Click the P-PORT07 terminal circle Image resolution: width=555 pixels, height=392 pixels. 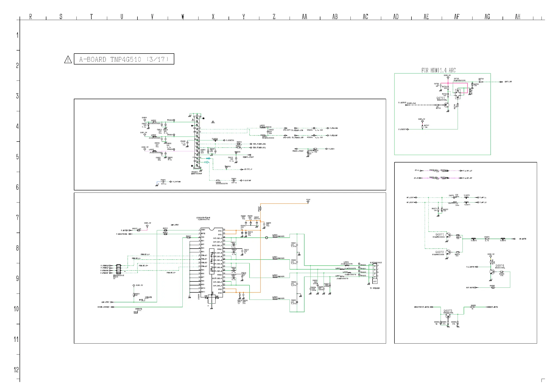click(408, 129)
